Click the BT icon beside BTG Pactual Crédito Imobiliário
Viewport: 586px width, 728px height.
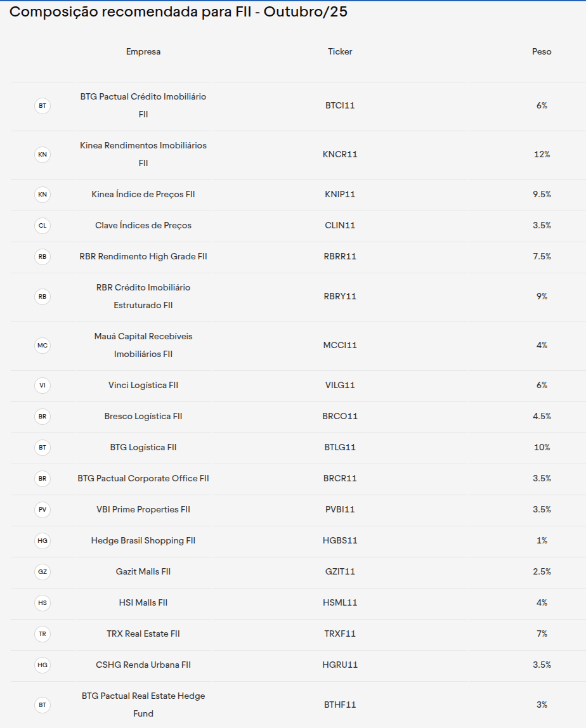42,106
